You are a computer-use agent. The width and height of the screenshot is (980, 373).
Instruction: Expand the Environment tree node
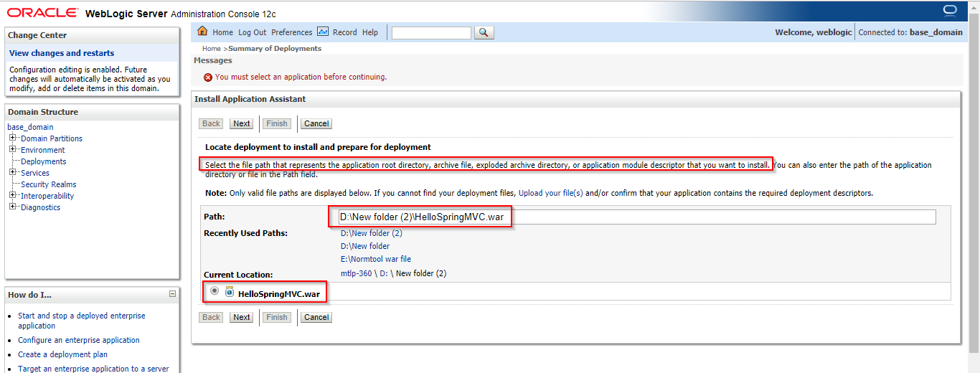[12, 149]
